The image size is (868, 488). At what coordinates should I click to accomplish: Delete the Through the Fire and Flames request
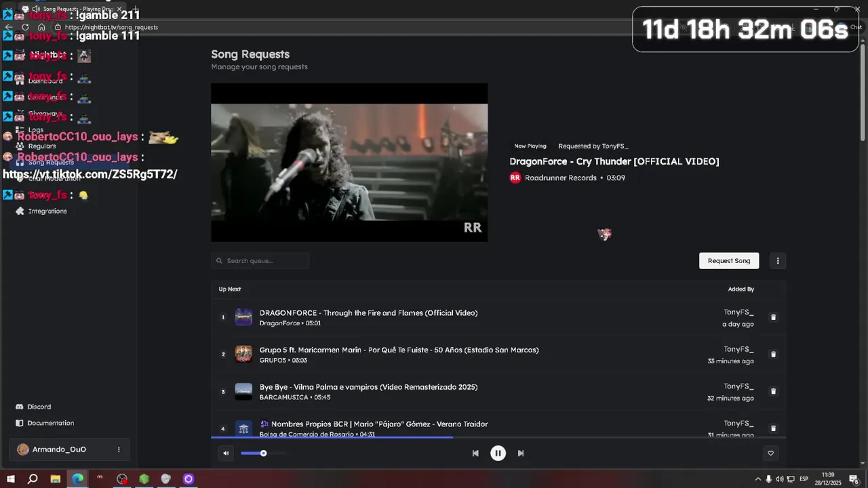(773, 317)
